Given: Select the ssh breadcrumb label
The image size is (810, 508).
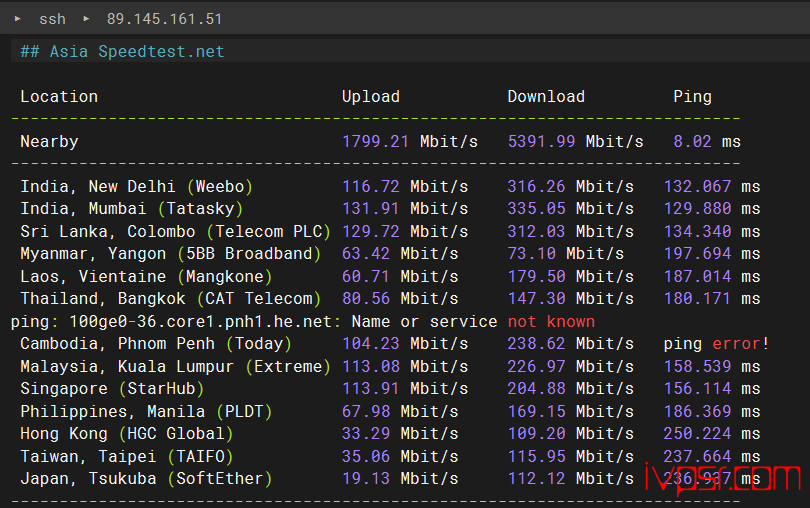Looking at the screenshot, I should click(52, 19).
